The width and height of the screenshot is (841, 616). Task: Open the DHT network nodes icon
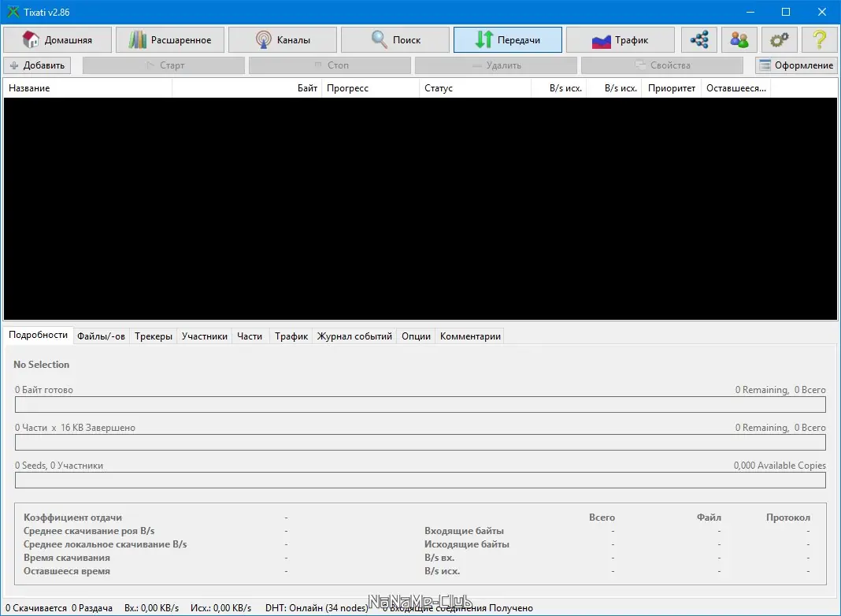[699, 39]
